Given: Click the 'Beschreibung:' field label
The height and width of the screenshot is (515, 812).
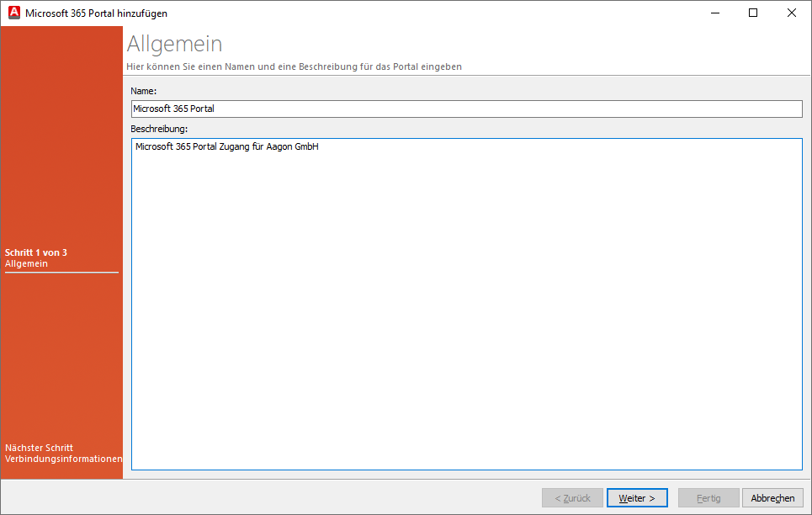Looking at the screenshot, I should point(159,129).
